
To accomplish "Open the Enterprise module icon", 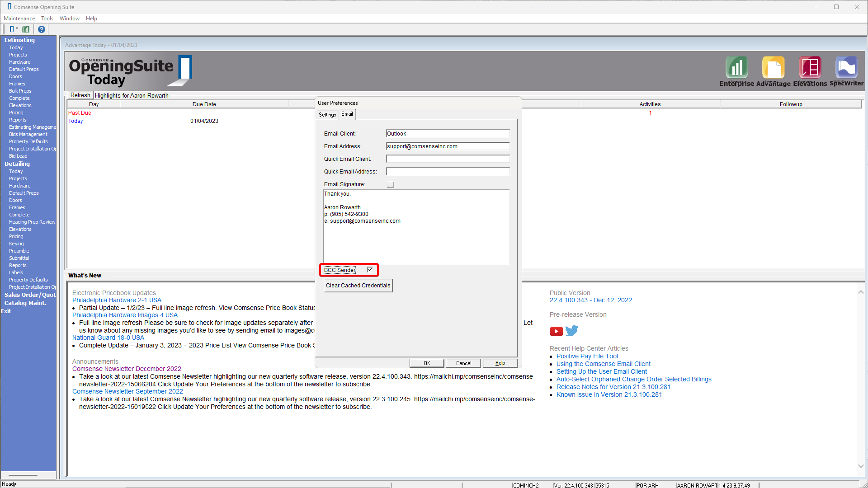I will pyautogui.click(x=736, y=68).
